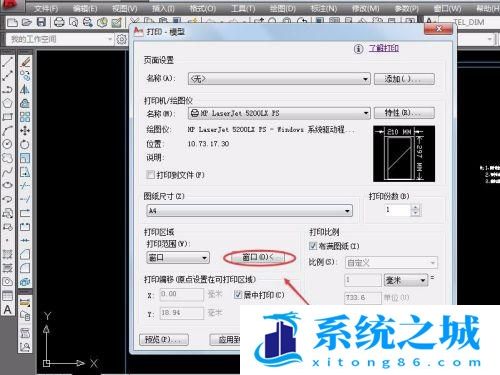
Task: Open the 图纸尺寸 A4 dropdown
Action: [x=249, y=211]
